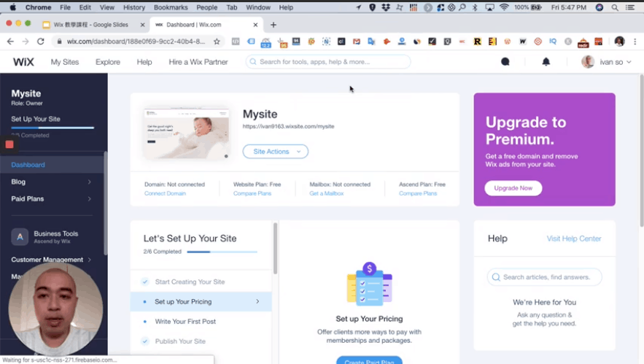This screenshot has height=364, width=644.
Task: Click the Publish Your Site checkmark
Action: click(145, 341)
